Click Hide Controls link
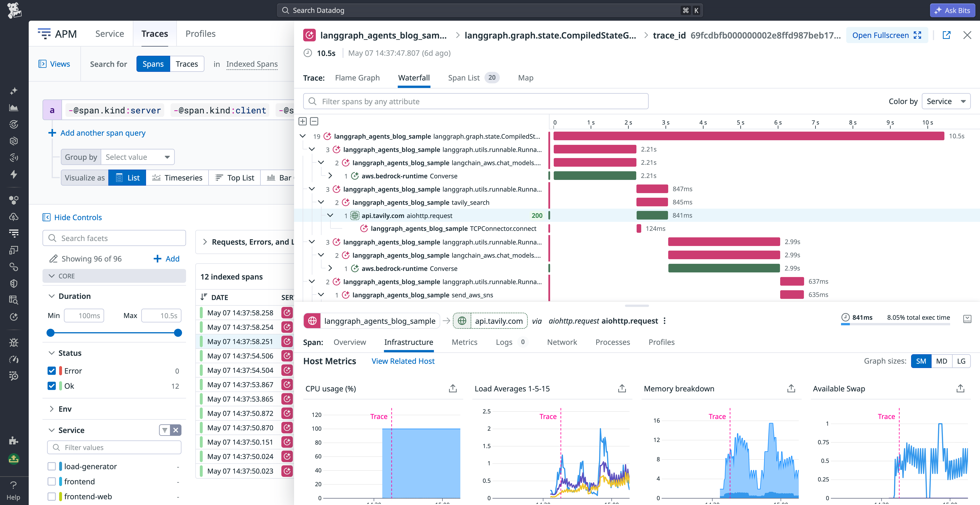The image size is (980, 505). tap(72, 217)
